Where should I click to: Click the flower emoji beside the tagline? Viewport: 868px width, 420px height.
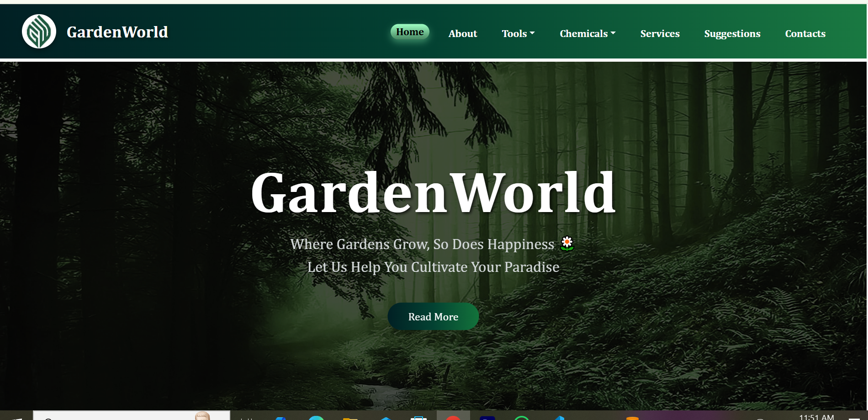point(566,244)
